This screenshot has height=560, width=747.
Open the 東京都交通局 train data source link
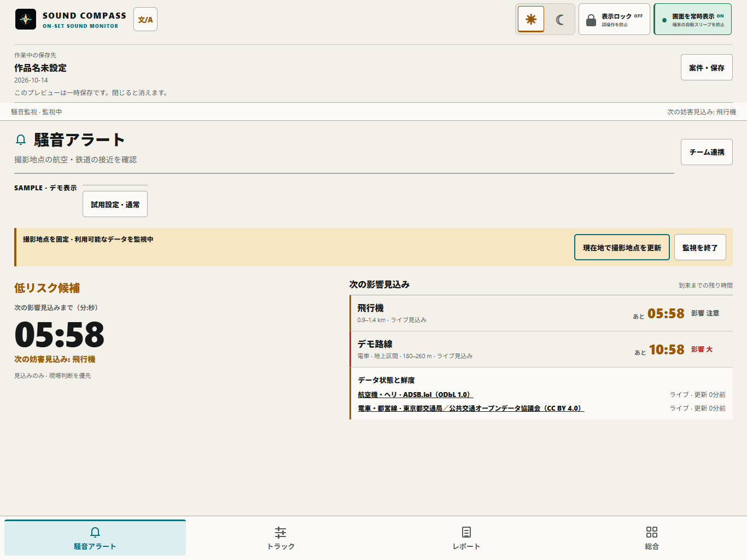(x=471, y=408)
